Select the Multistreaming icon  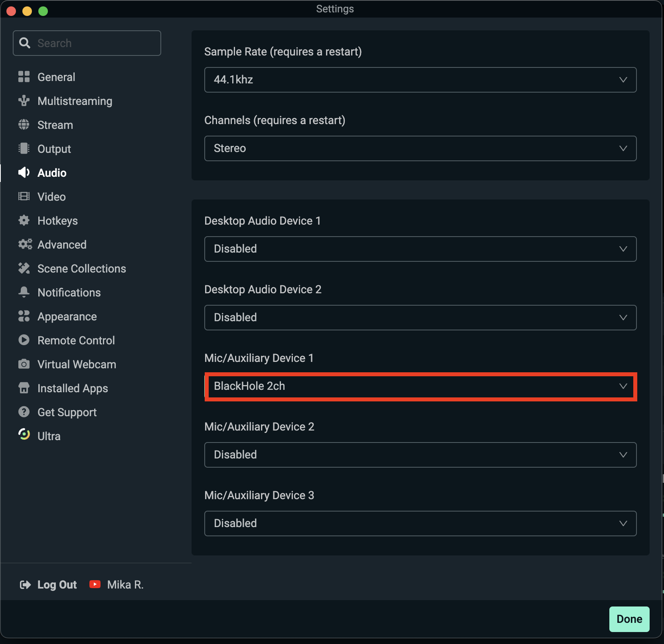pos(24,101)
